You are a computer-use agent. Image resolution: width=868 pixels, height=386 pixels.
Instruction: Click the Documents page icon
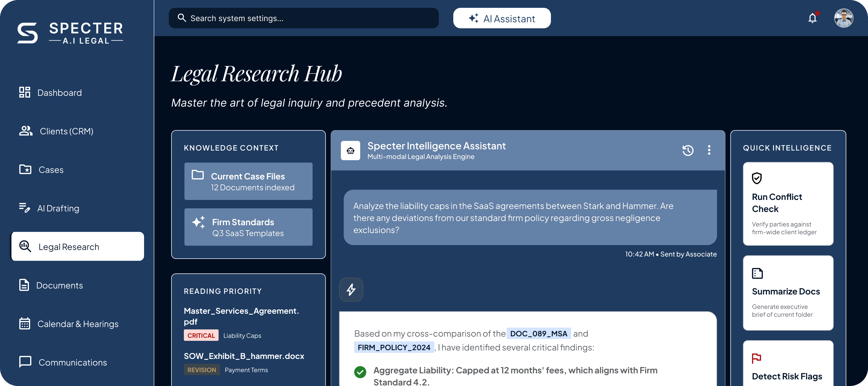[x=24, y=285]
